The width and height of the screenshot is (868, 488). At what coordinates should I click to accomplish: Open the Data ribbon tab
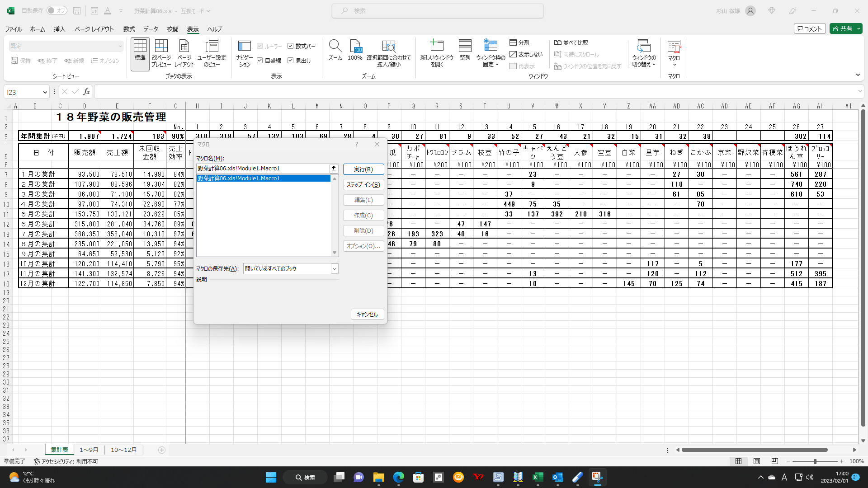pos(151,29)
